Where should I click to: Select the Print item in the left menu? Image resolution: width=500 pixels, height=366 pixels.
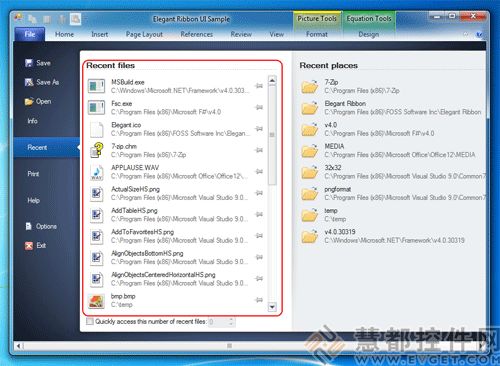(33, 174)
